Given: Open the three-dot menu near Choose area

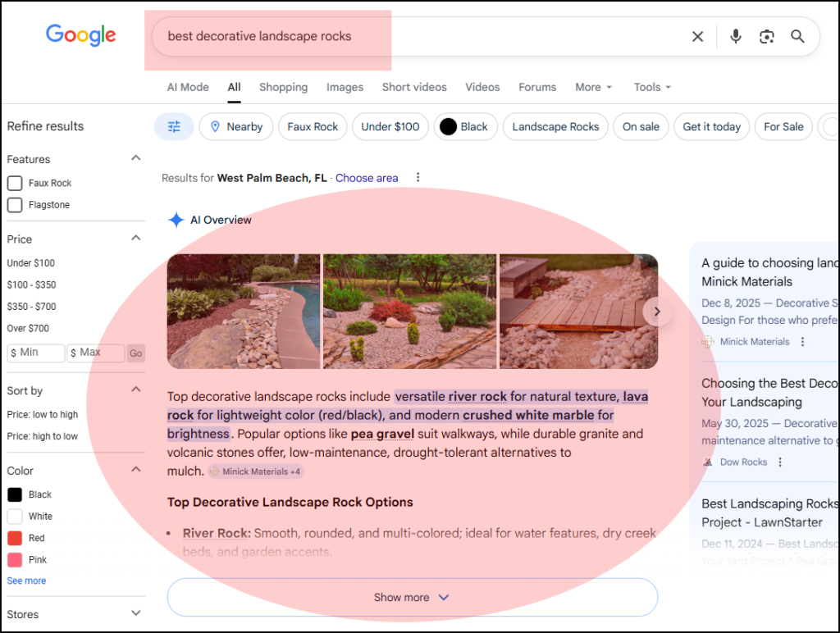Looking at the screenshot, I should (x=418, y=177).
